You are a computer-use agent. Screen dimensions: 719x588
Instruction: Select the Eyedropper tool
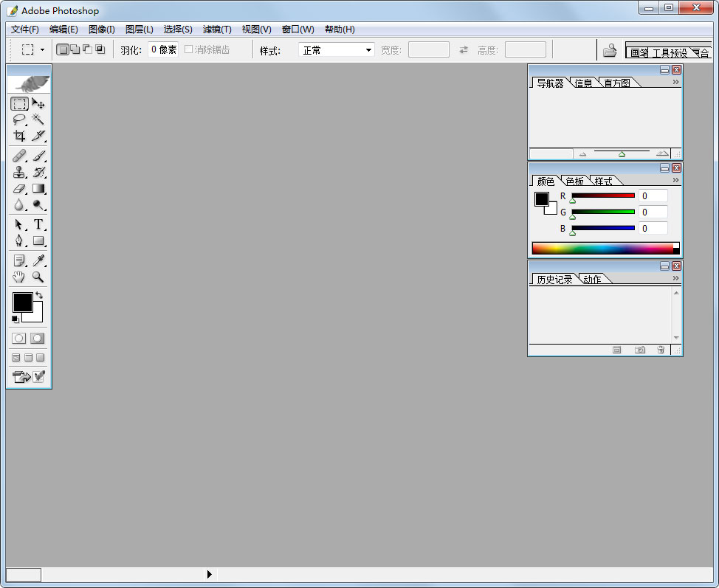(38, 260)
